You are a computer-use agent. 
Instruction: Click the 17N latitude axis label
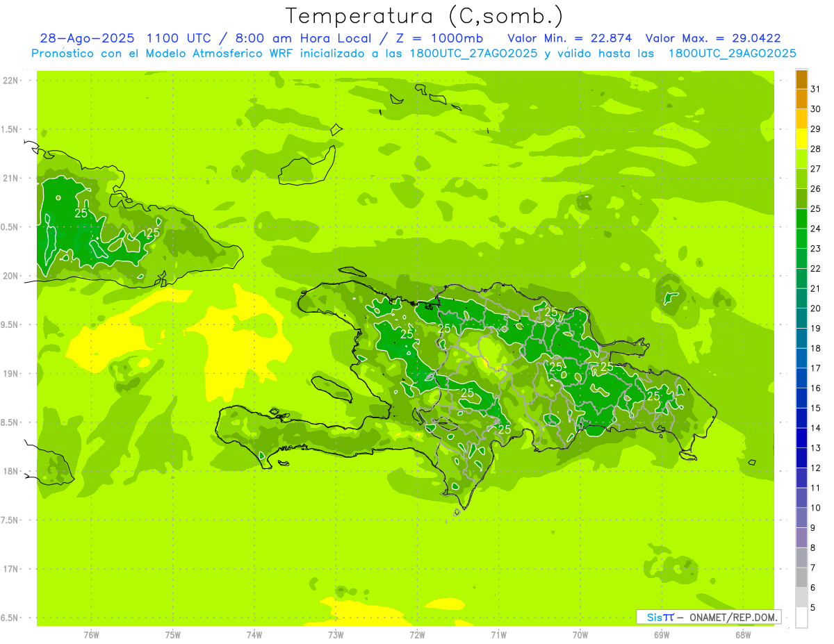pos(10,569)
